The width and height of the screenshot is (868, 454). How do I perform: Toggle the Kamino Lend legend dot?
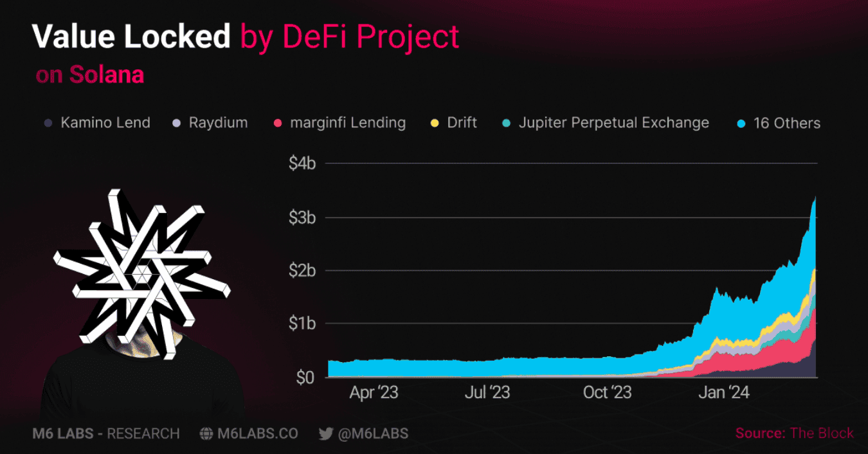coord(48,123)
